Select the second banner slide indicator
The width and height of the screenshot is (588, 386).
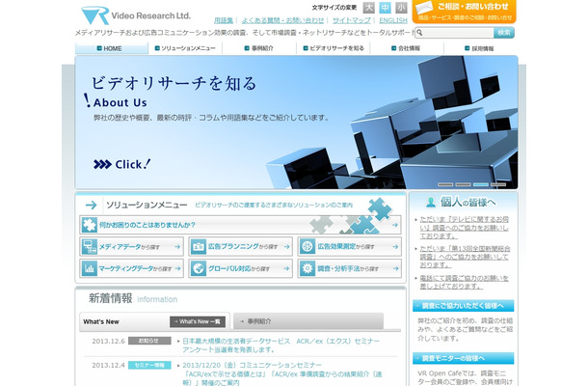click(463, 184)
